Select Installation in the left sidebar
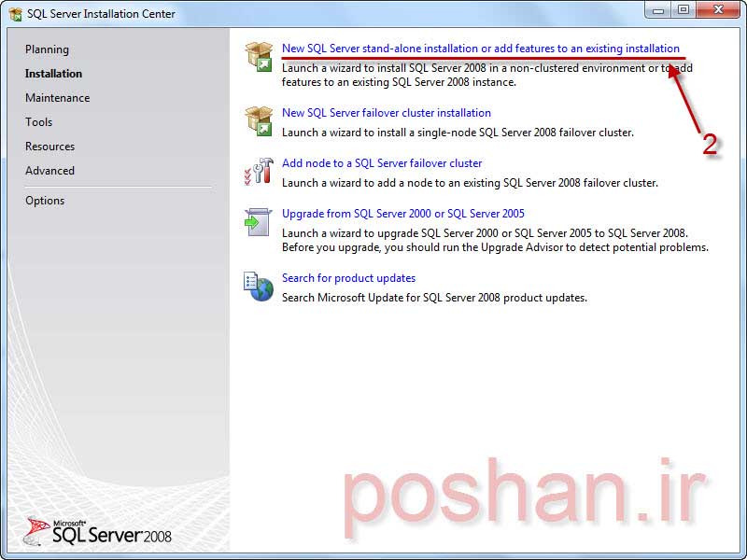This screenshot has height=560, width=747. 53,74
